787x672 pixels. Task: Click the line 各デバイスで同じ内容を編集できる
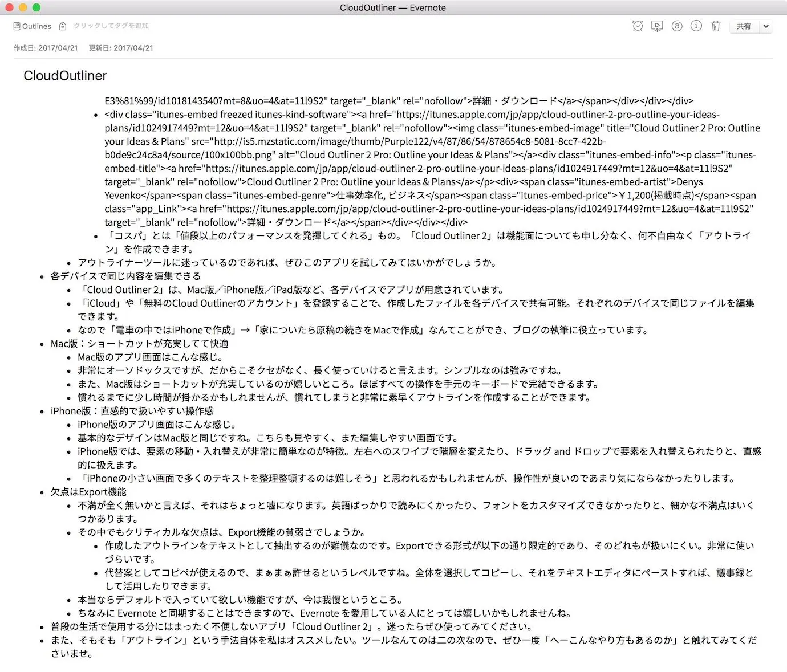(x=125, y=276)
